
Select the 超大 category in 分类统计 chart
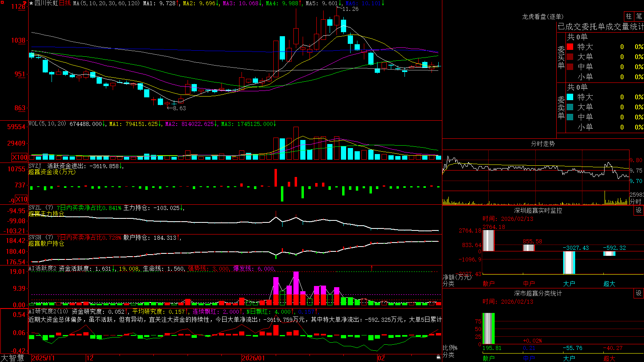click(609, 358)
